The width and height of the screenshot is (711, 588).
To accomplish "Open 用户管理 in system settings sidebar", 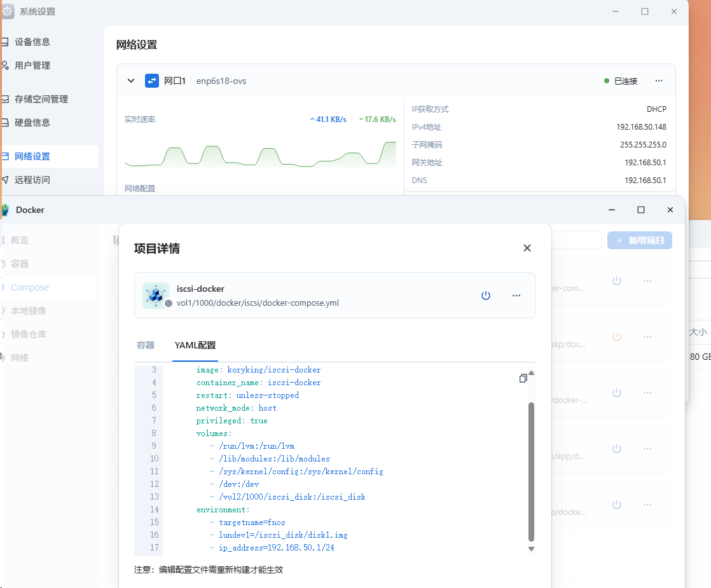I will click(x=32, y=65).
